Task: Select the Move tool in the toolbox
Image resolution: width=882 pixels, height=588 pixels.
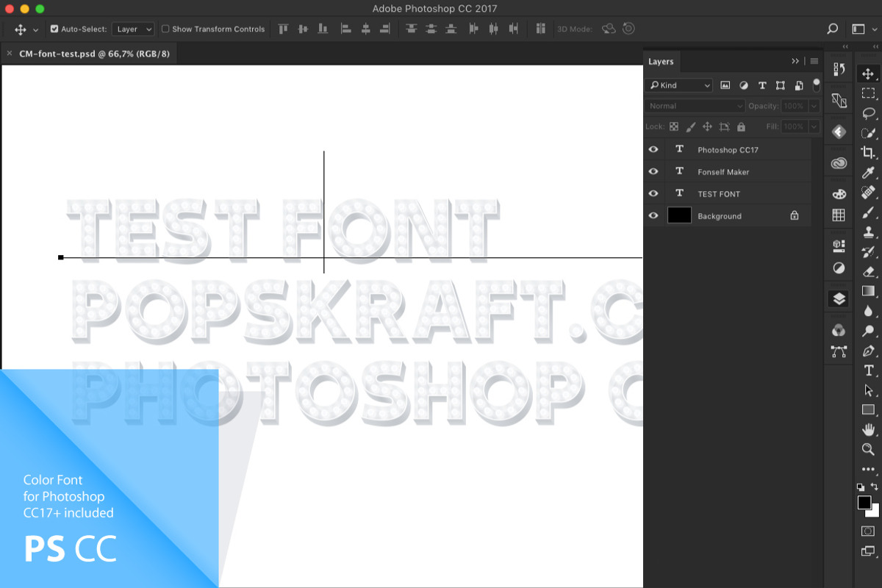Action: point(868,73)
